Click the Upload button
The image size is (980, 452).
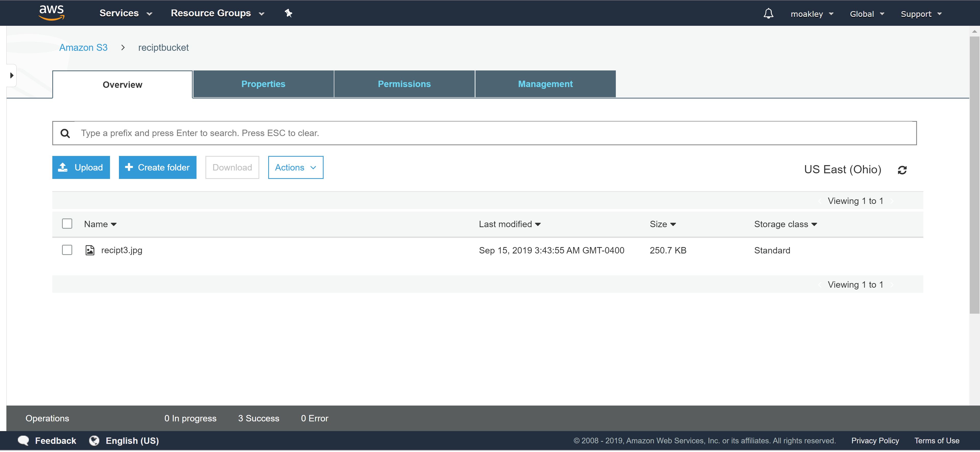(x=81, y=167)
